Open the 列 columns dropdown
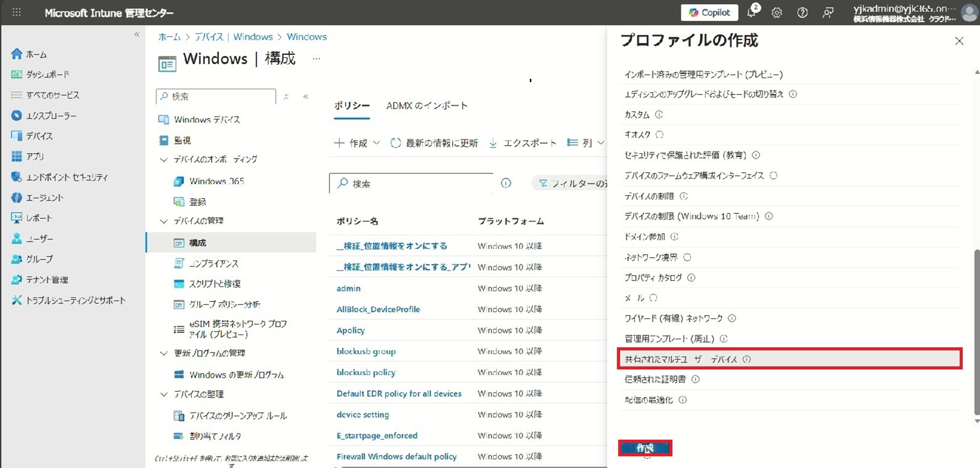 pos(586,143)
